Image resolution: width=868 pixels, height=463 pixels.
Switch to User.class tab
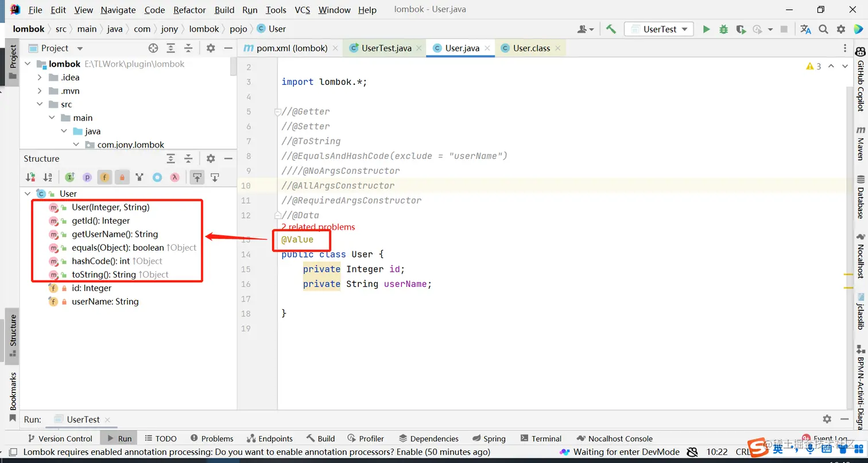pos(532,48)
